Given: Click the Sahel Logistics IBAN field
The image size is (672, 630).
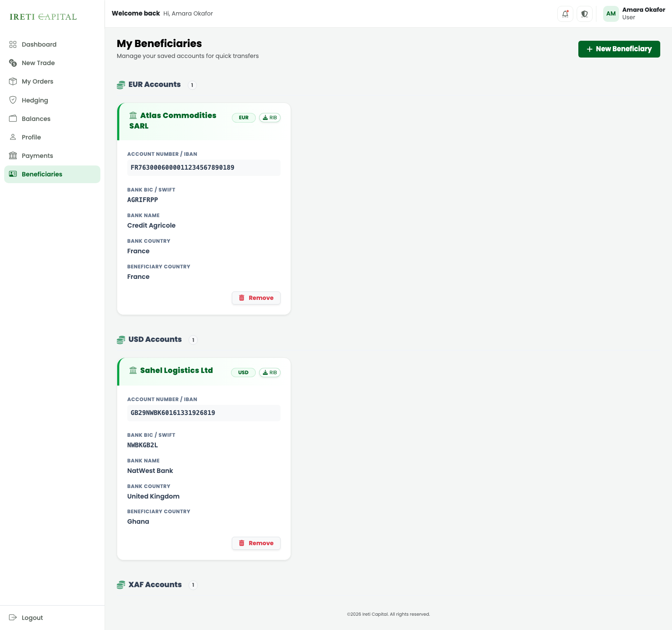Looking at the screenshot, I should coord(204,413).
